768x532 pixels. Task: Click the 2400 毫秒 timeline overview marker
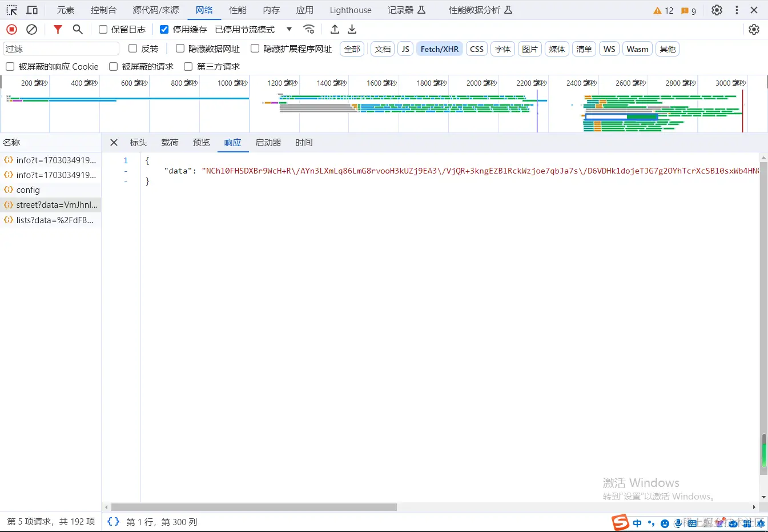[581, 83]
